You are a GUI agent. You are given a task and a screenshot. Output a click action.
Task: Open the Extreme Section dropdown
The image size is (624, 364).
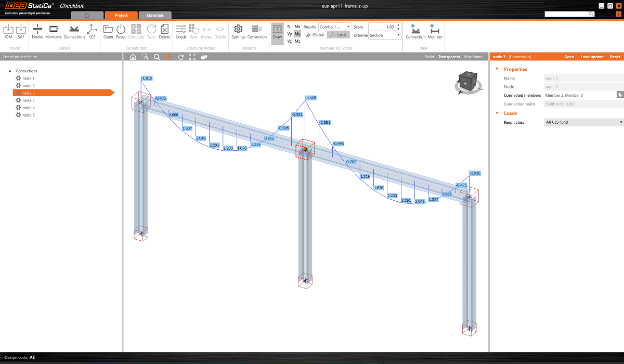pyautogui.click(x=385, y=35)
